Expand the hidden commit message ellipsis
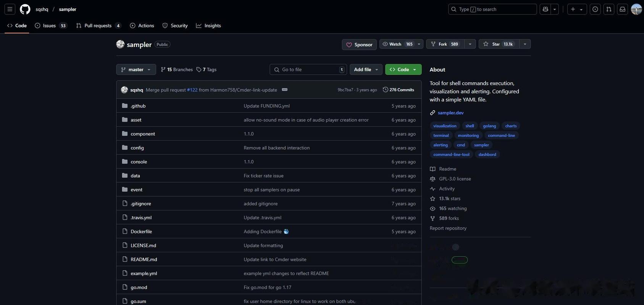This screenshot has height=305, width=644. [284, 90]
